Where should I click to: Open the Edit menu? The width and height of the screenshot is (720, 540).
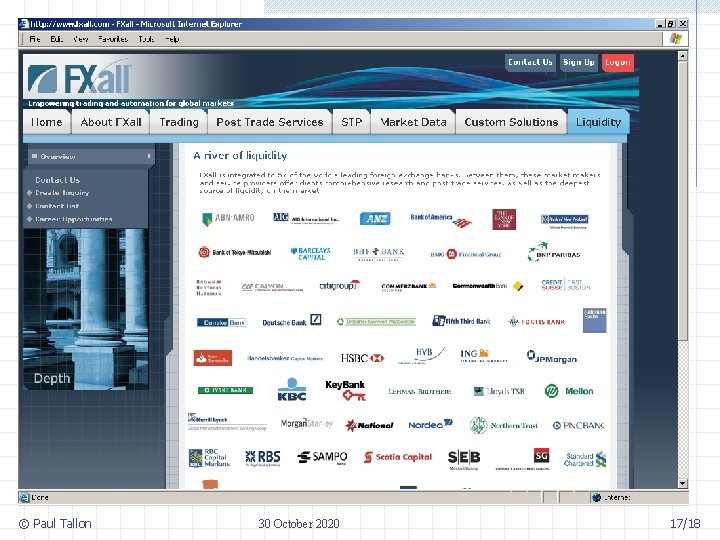[56, 39]
